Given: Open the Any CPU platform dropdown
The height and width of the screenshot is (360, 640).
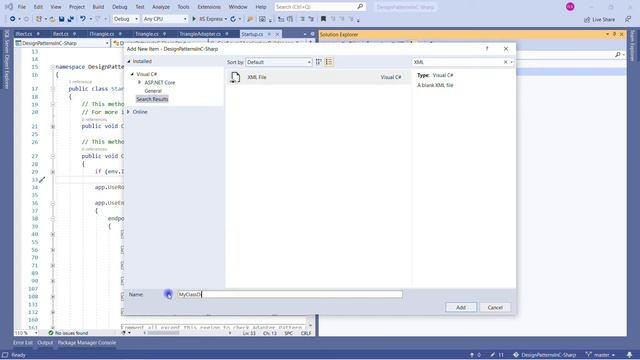Looking at the screenshot, I should tap(165, 19).
